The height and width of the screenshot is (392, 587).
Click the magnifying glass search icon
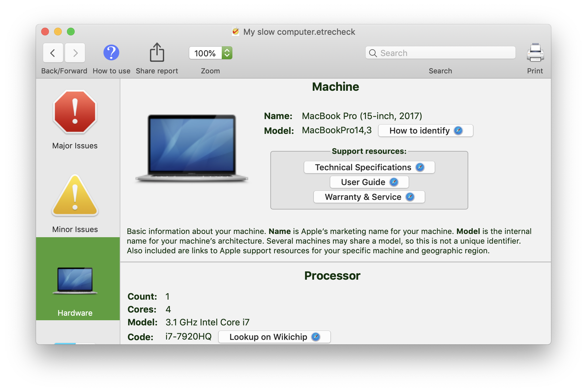point(373,53)
